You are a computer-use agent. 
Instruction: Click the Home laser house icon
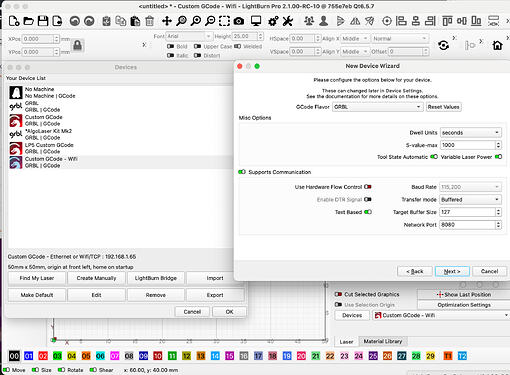pyautogui.click(x=497, y=45)
